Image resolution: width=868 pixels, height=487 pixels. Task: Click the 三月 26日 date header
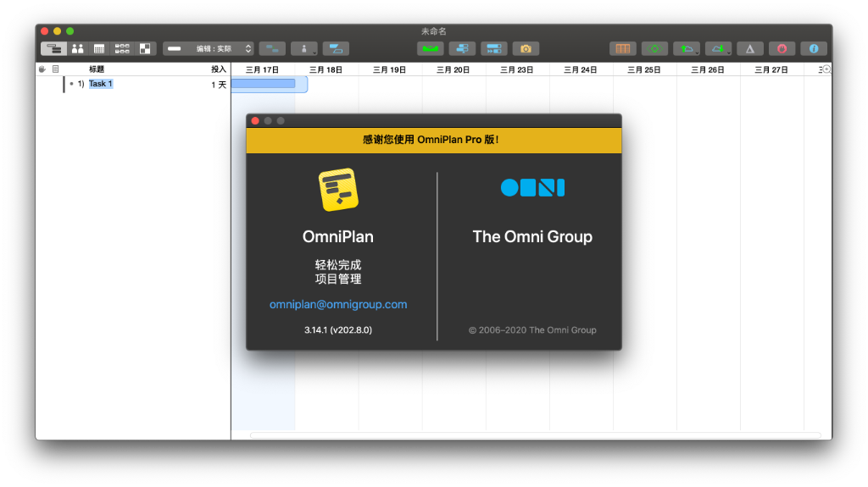[708, 69]
